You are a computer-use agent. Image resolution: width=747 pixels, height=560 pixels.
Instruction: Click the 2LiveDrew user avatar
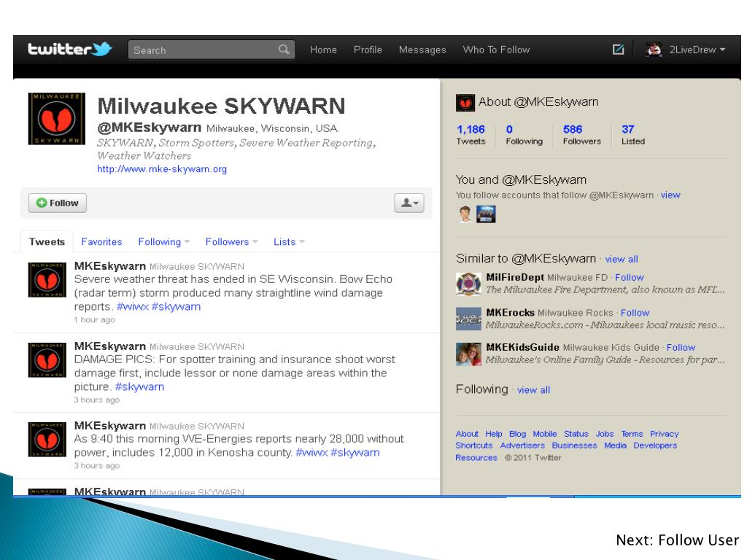click(x=654, y=50)
